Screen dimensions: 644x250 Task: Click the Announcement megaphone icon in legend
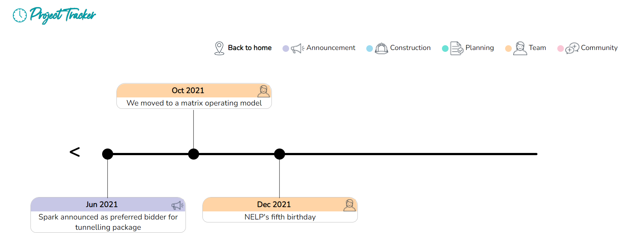tap(297, 49)
